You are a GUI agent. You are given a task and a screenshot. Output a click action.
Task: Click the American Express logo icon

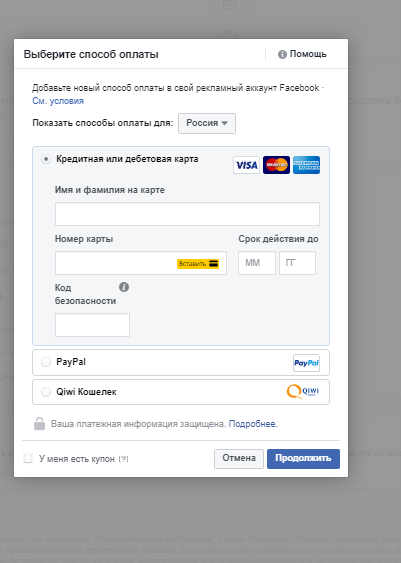[x=306, y=165]
